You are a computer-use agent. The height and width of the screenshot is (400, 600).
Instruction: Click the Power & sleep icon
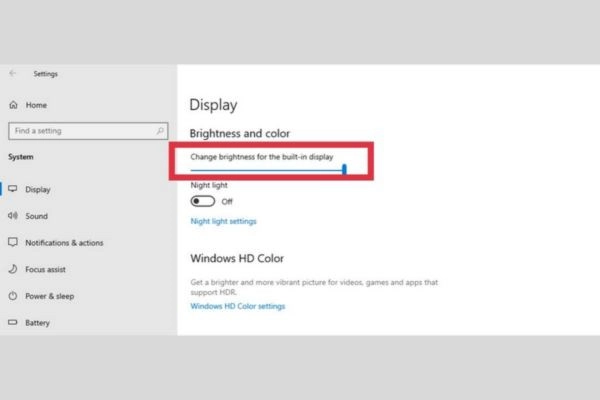point(13,296)
